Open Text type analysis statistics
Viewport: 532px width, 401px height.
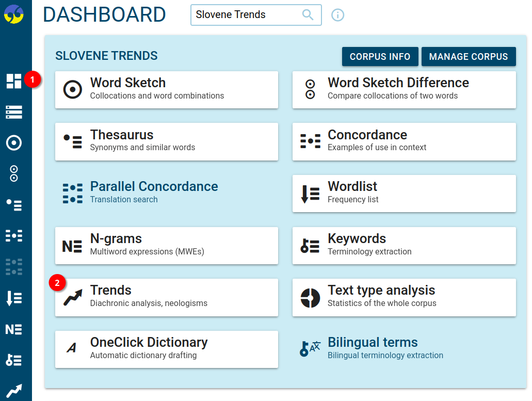(404, 297)
